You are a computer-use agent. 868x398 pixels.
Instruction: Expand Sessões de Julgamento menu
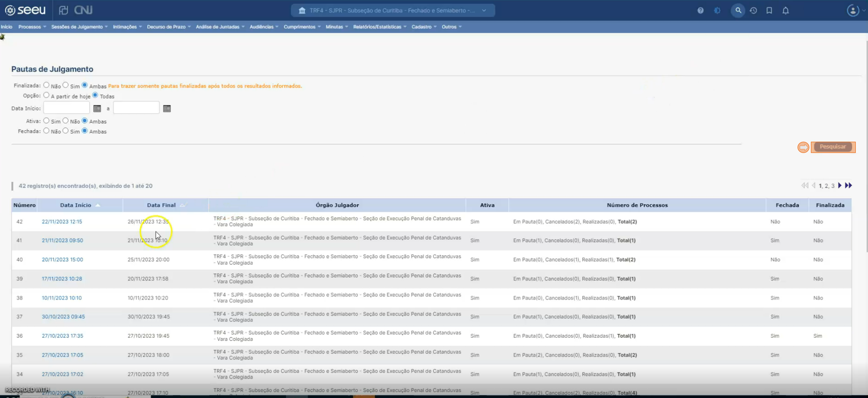[x=79, y=27]
